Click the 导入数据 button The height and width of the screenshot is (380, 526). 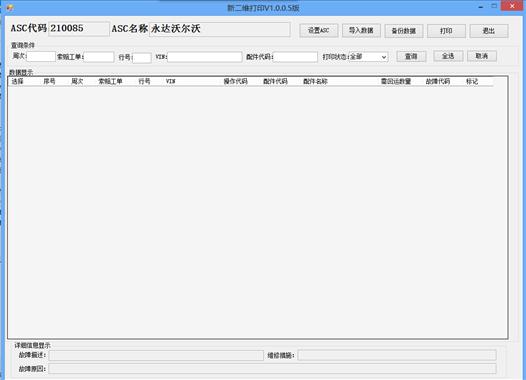pyautogui.click(x=361, y=31)
